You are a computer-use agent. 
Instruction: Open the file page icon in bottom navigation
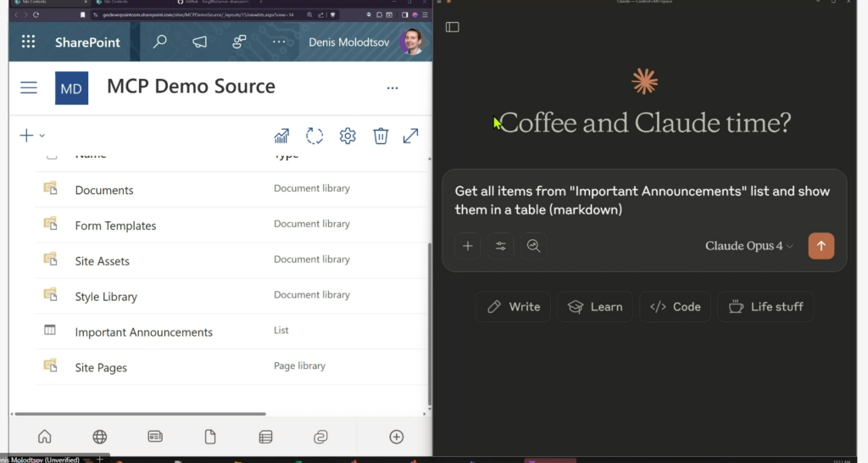tap(210, 437)
